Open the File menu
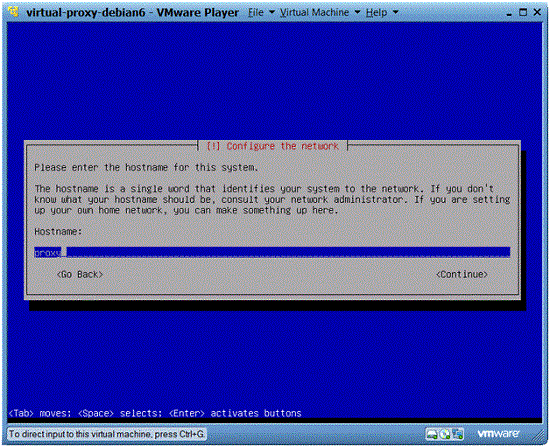This screenshot has height=447, width=550. point(256,13)
